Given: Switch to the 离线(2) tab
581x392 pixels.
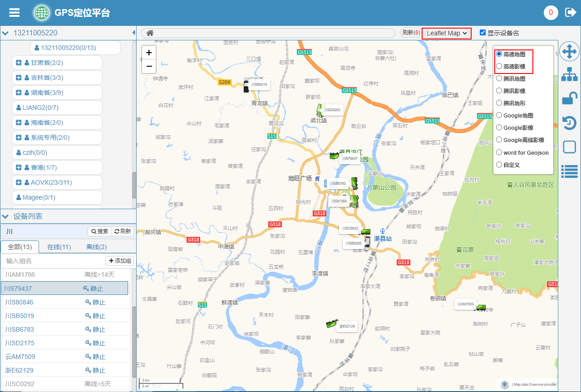Looking at the screenshot, I should click(97, 247).
